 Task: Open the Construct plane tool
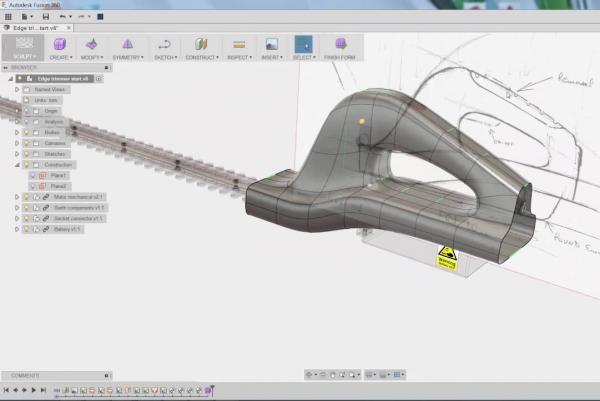[x=200, y=45]
